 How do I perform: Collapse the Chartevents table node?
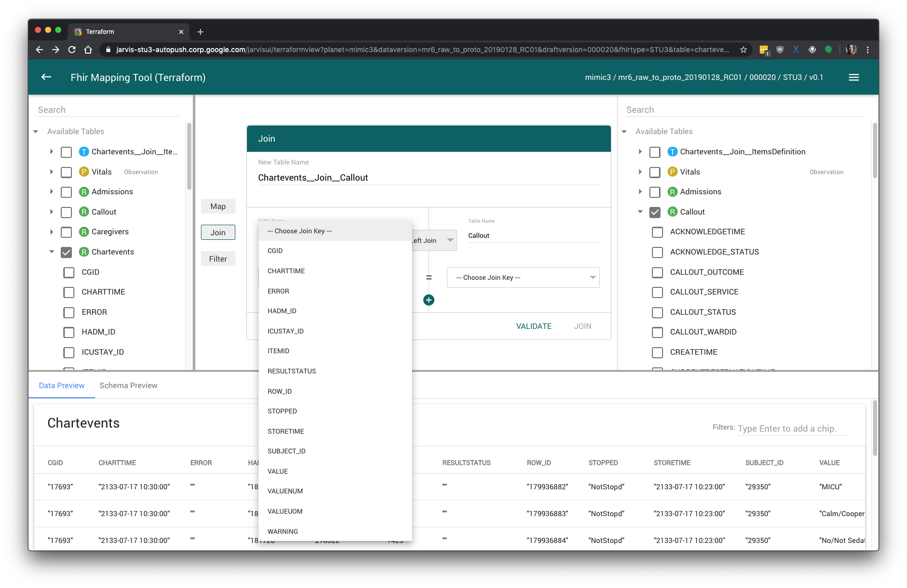pos(52,251)
